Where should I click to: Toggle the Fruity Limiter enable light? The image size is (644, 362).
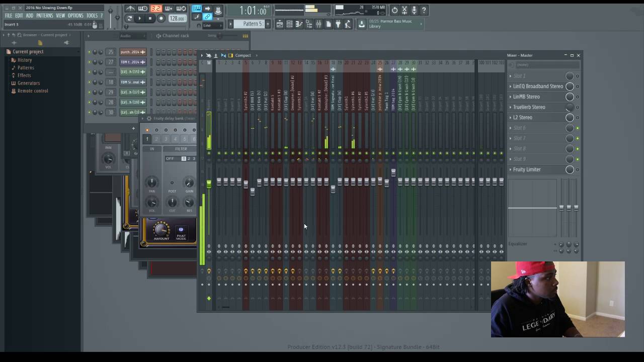pyautogui.click(x=577, y=170)
